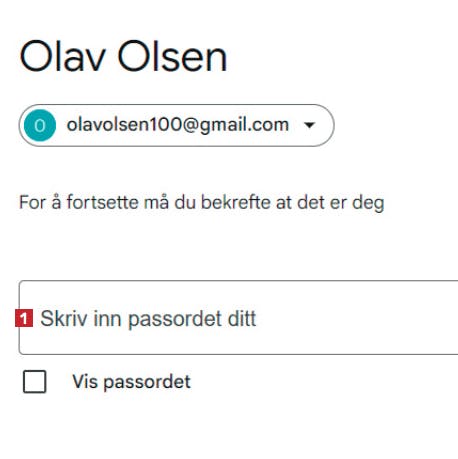The image size is (458, 459).
Task: Focus the Skriv inn passordet ditt field
Action: pos(238,318)
